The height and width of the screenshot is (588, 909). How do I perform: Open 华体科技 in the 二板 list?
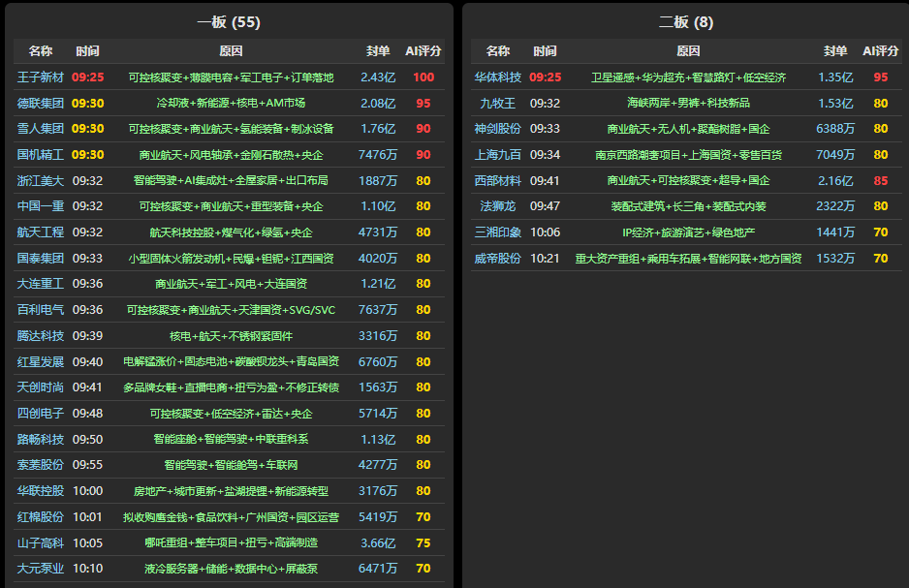497,77
